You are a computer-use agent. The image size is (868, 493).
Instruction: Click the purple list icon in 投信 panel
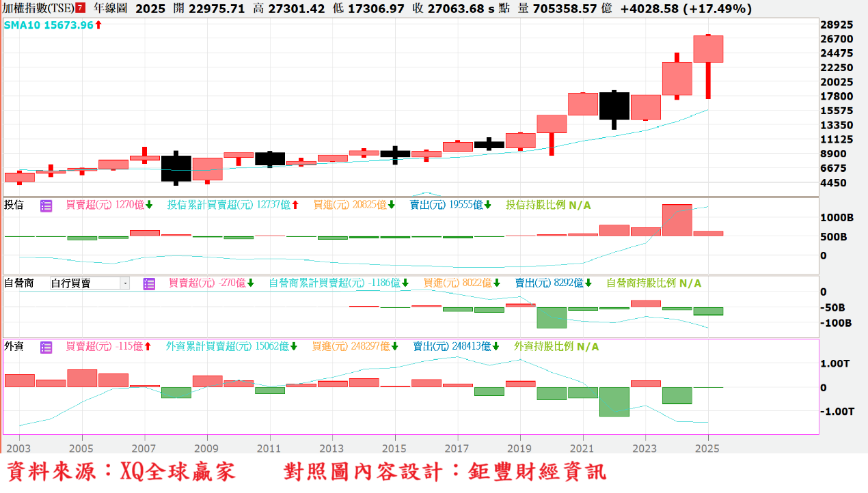click(x=46, y=205)
